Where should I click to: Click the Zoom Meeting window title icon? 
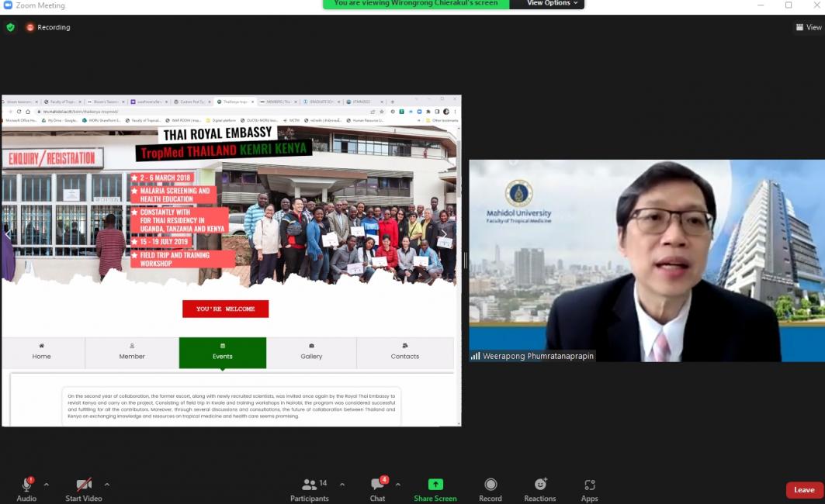(8, 5)
